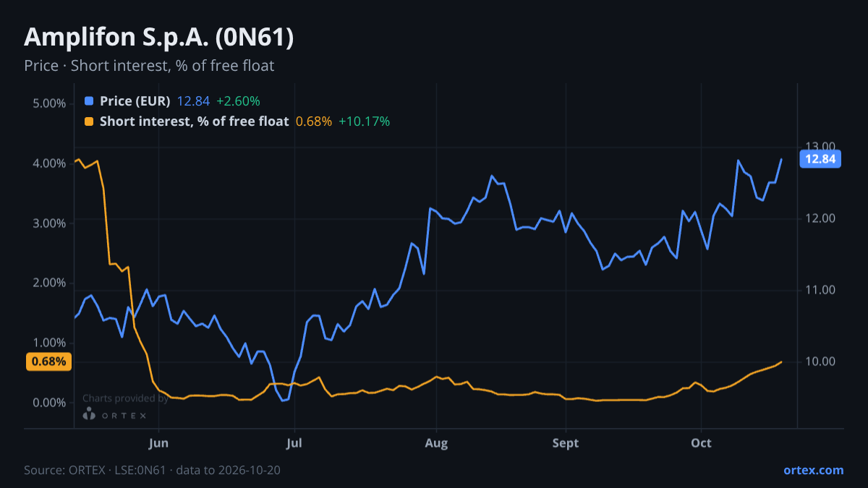Click the 0.00% left axis label
868x488 pixels.
pos(49,403)
